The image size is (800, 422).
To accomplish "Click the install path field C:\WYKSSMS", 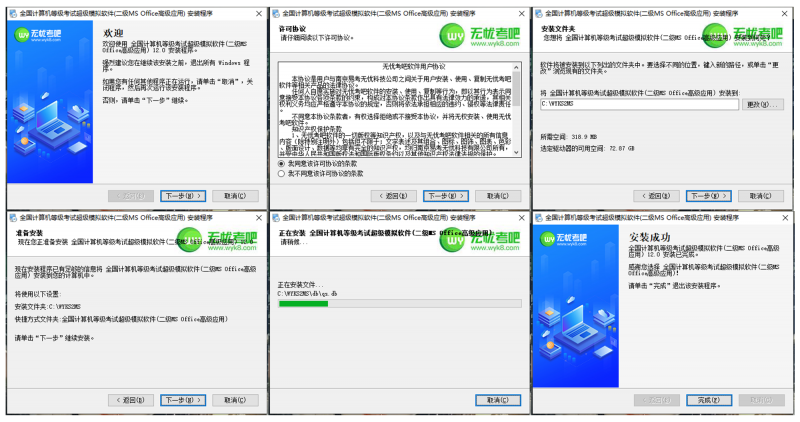I will click(639, 104).
